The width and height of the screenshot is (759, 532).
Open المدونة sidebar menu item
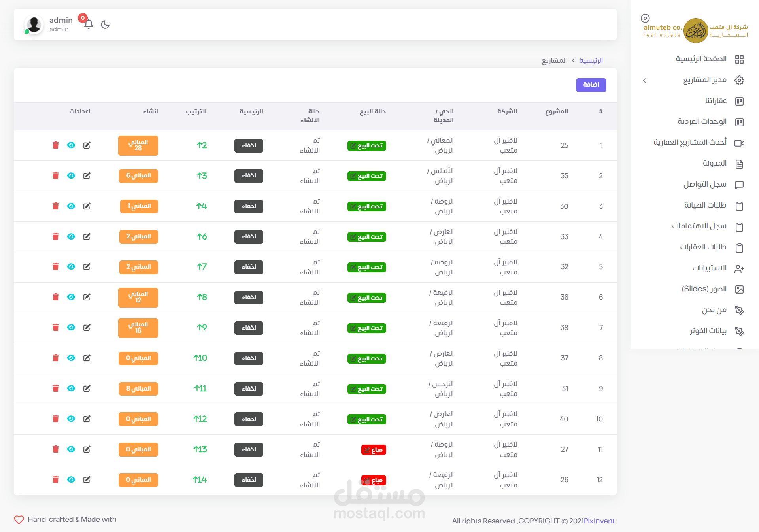(x=714, y=163)
